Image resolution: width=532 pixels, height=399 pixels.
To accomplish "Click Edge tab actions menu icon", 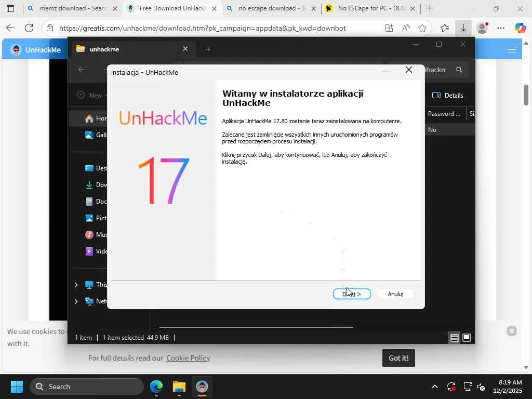I will [x=10, y=8].
